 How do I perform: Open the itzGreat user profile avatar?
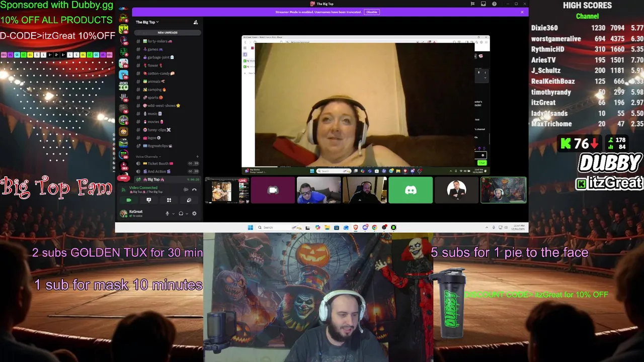click(x=123, y=214)
